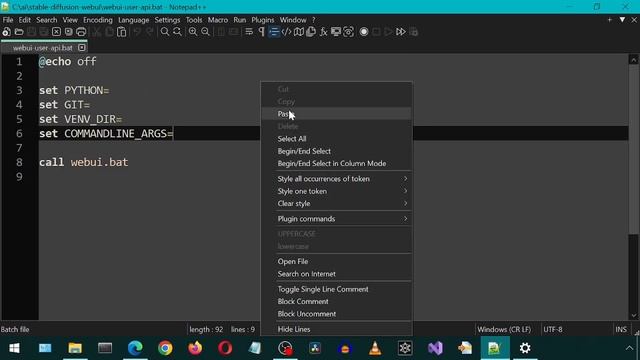This screenshot has width=640, height=360.
Task: Open the Function List fx icon
Action: [x=323, y=32]
